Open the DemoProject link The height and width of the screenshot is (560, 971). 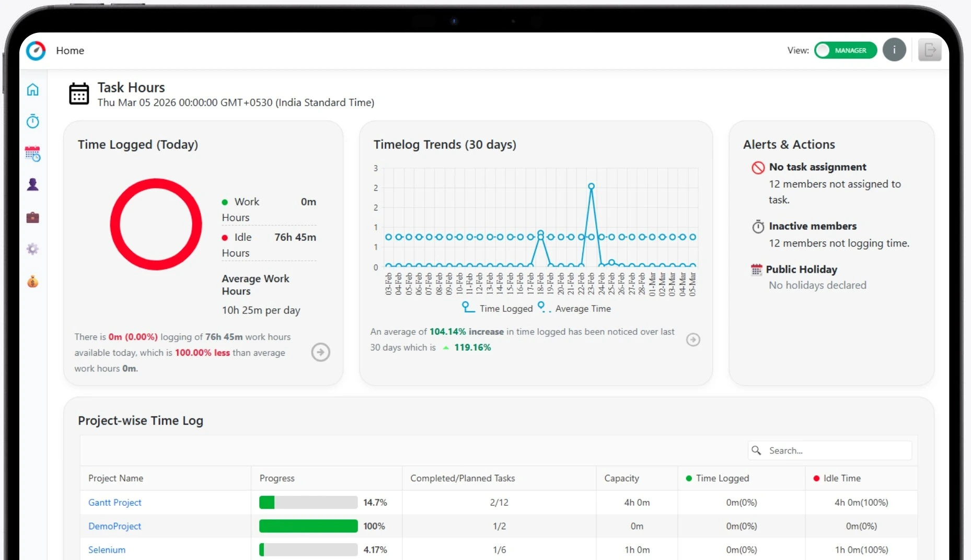(x=114, y=526)
